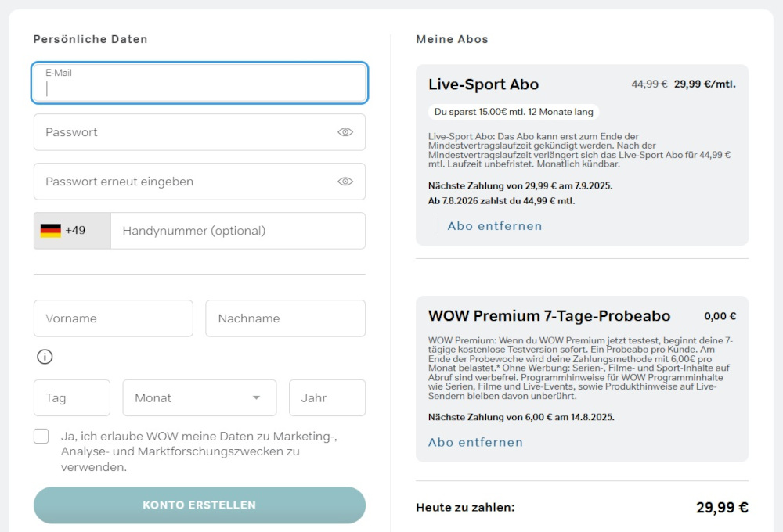The image size is (783, 532).
Task: Click the German flag icon
Action: click(50, 231)
